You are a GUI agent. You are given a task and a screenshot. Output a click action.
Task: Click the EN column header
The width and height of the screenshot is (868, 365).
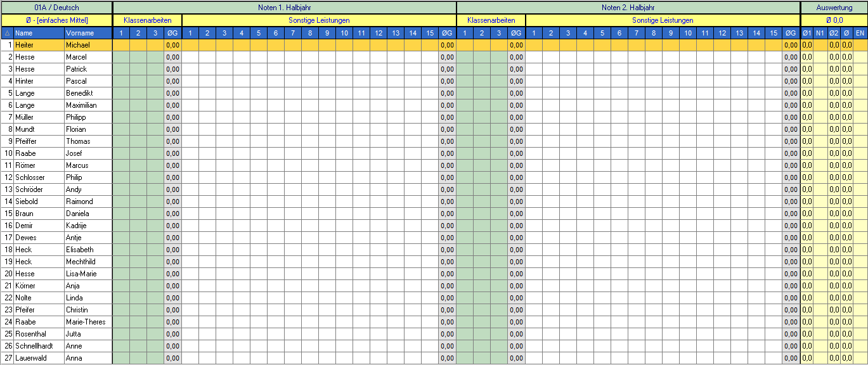(x=860, y=33)
